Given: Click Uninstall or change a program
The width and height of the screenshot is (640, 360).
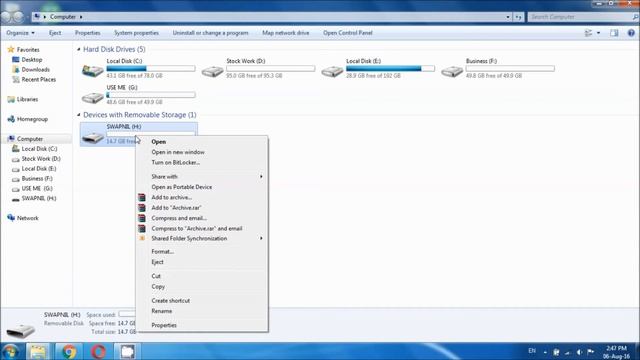Looking at the screenshot, I should (x=210, y=33).
